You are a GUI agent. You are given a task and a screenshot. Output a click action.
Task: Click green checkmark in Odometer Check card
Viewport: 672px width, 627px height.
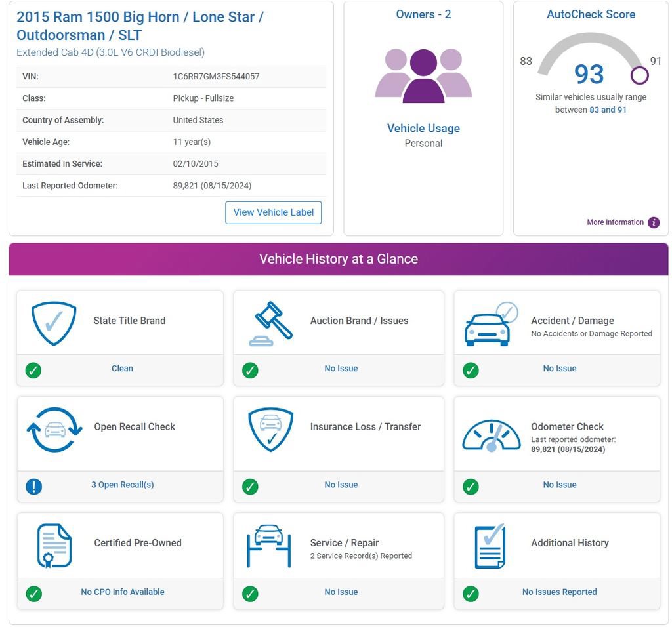(x=471, y=487)
